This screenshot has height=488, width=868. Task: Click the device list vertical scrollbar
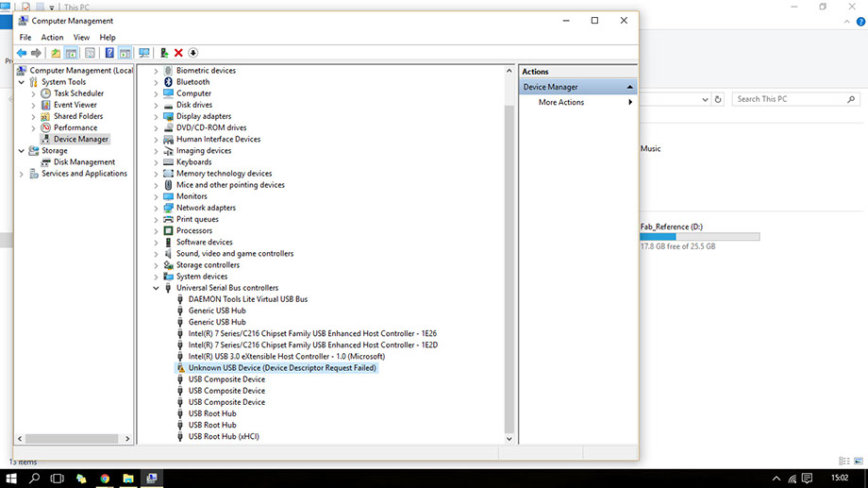509,269
